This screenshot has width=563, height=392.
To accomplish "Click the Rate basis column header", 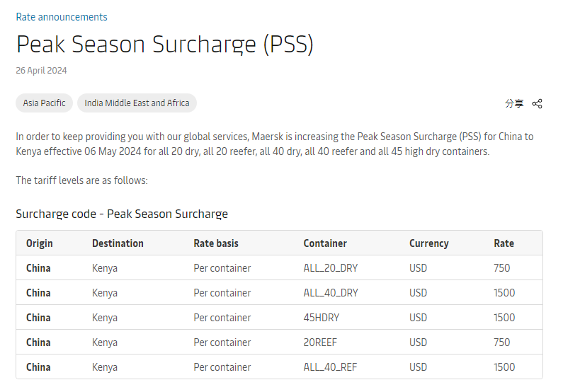I will 216,243.
